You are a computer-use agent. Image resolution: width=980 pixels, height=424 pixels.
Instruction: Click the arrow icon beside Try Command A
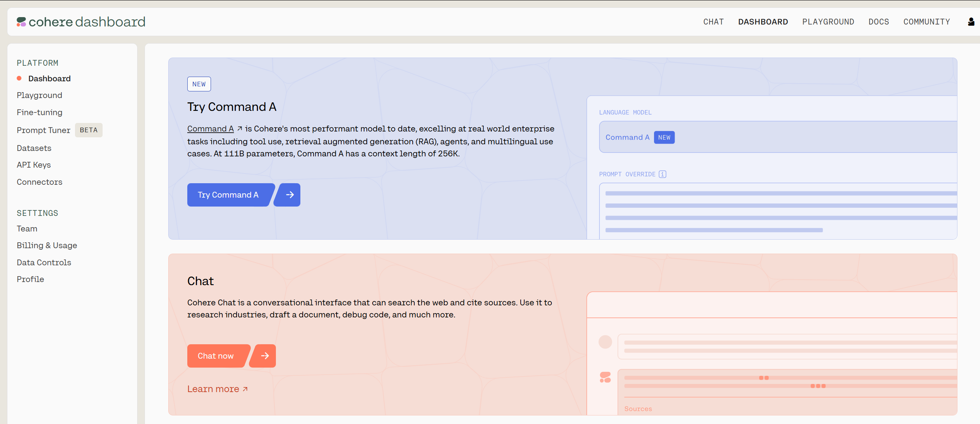(x=289, y=195)
